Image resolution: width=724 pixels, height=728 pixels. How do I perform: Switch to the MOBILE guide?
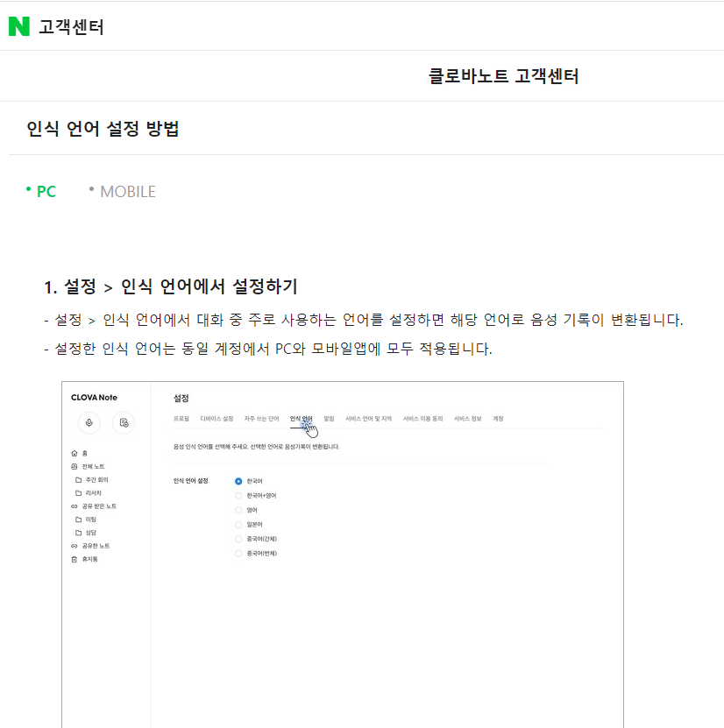click(x=127, y=191)
